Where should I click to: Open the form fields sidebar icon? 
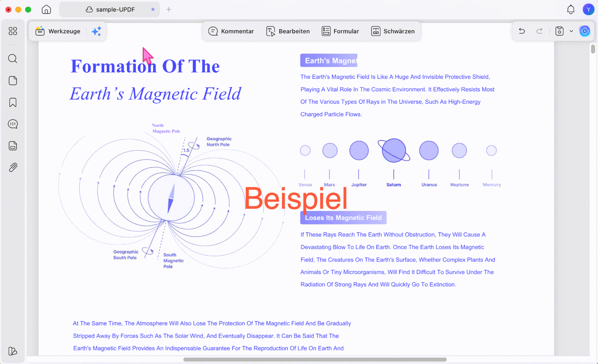tap(13, 146)
